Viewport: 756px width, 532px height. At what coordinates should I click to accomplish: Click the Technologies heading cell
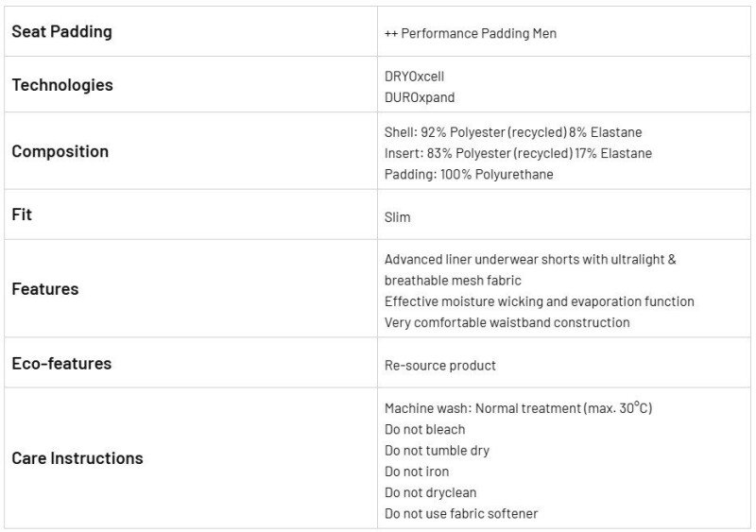click(62, 85)
